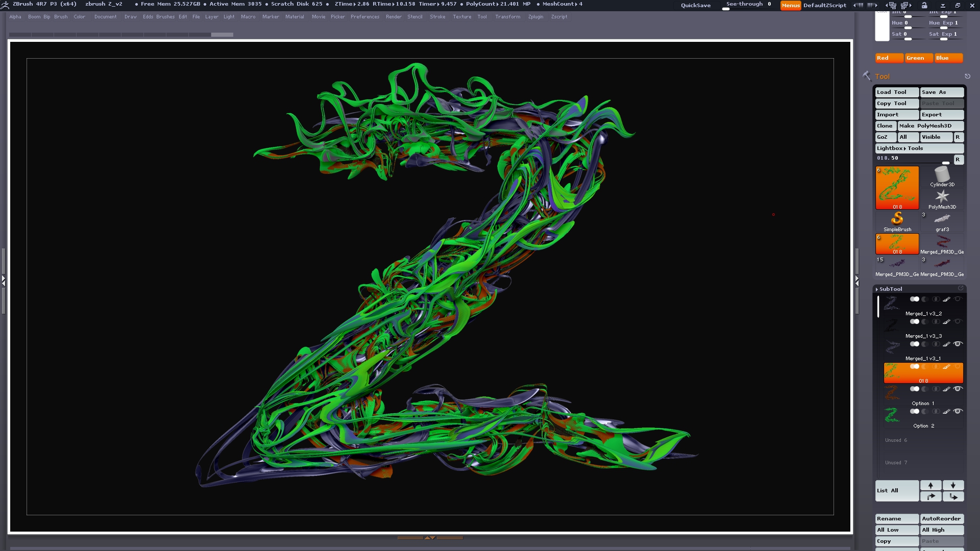
Task: Expand the left tray divider arrow
Action: pos(3,280)
